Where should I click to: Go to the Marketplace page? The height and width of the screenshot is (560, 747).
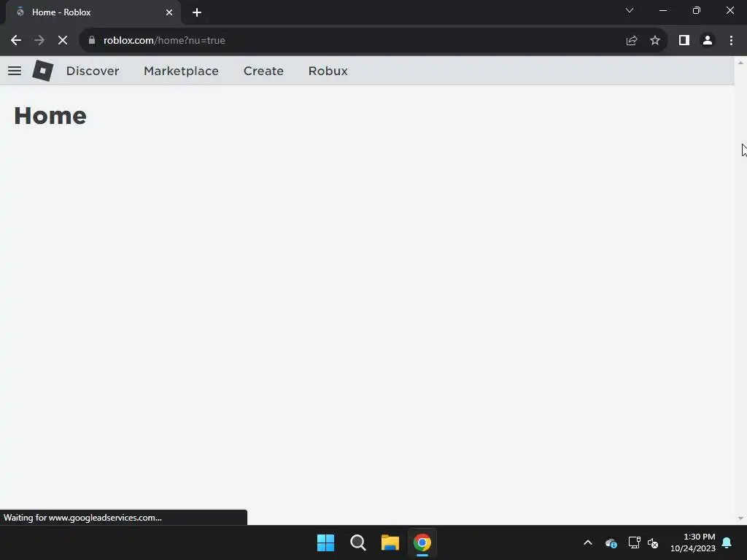pyautogui.click(x=181, y=71)
